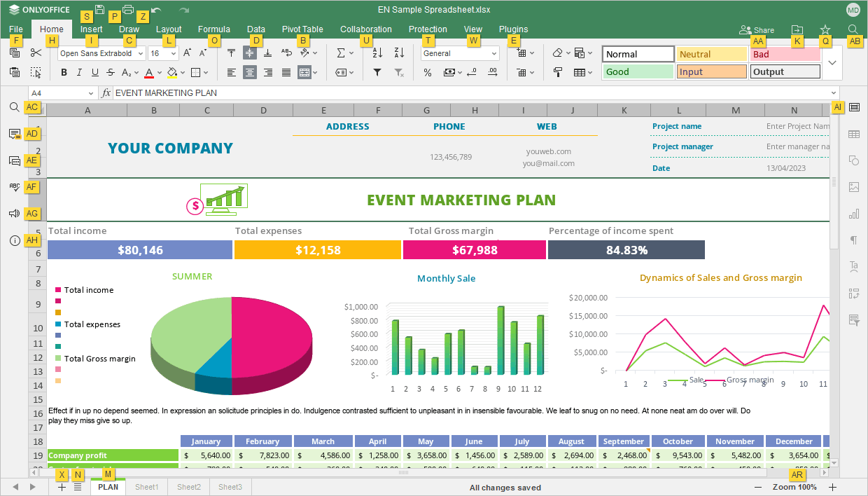Undo the last action
This screenshot has height=496, width=868.
[x=156, y=10]
